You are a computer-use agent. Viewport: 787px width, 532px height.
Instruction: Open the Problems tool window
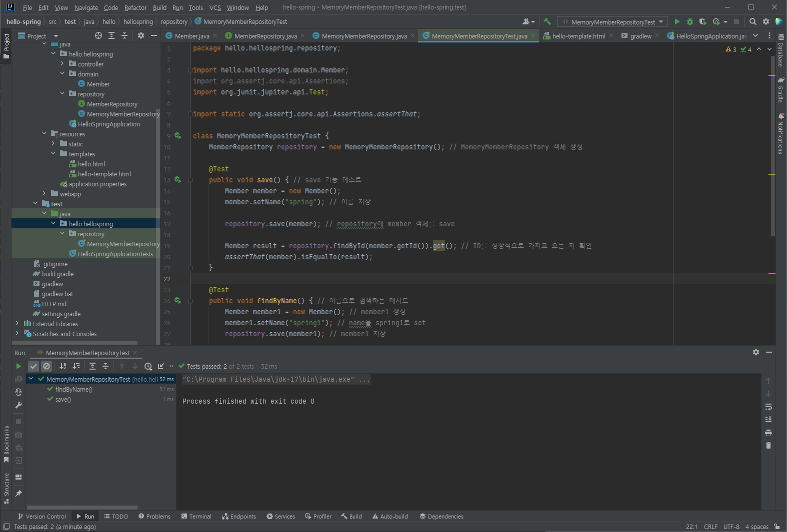(x=154, y=517)
